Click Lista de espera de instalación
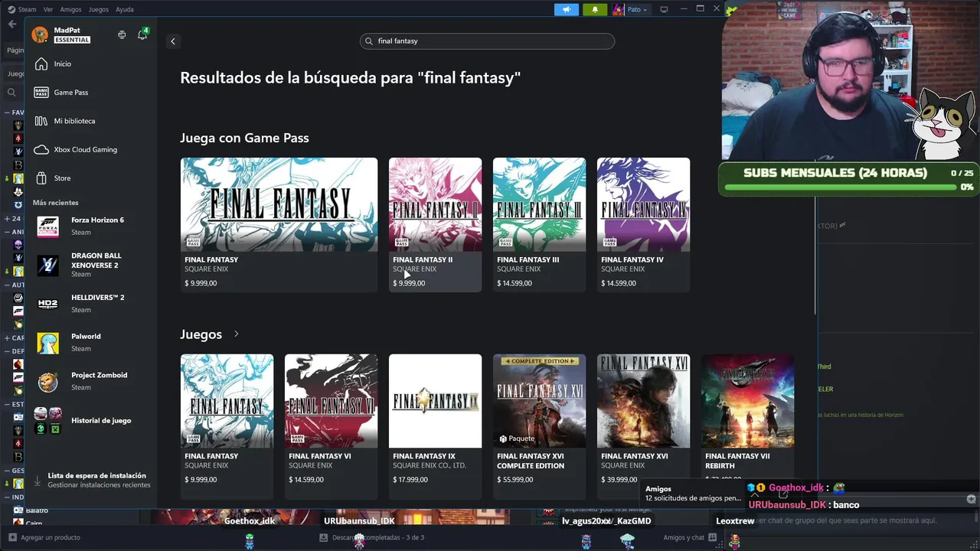The image size is (980, 551). coord(97,476)
